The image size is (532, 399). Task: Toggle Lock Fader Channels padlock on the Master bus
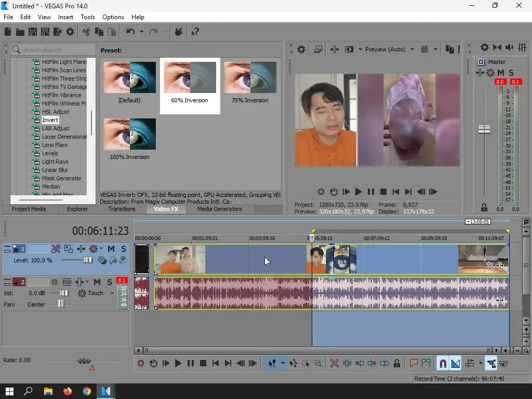pos(484,207)
